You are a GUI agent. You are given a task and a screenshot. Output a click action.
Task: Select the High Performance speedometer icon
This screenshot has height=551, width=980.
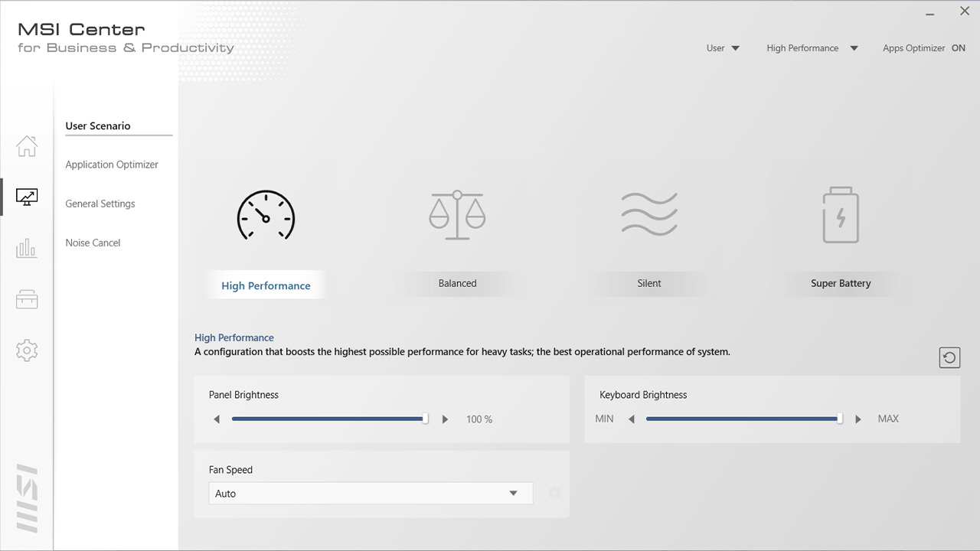[266, 216]
